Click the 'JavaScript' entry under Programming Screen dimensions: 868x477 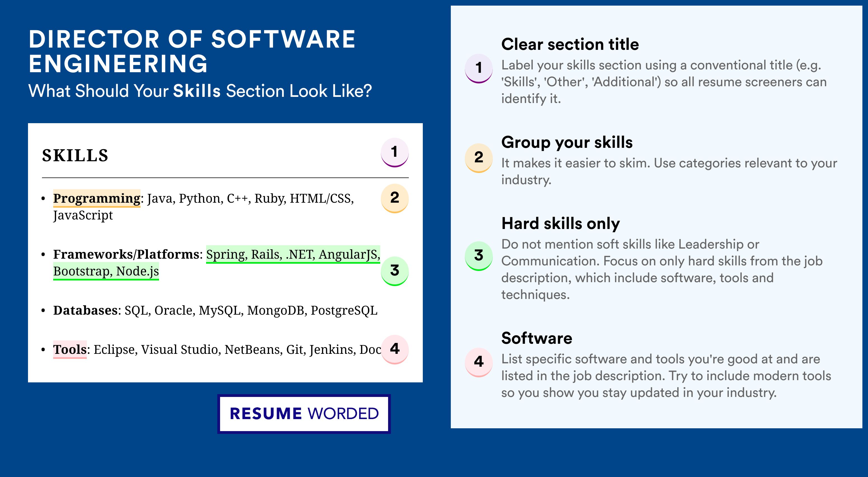pyautogui.click(x=83, y=215)
